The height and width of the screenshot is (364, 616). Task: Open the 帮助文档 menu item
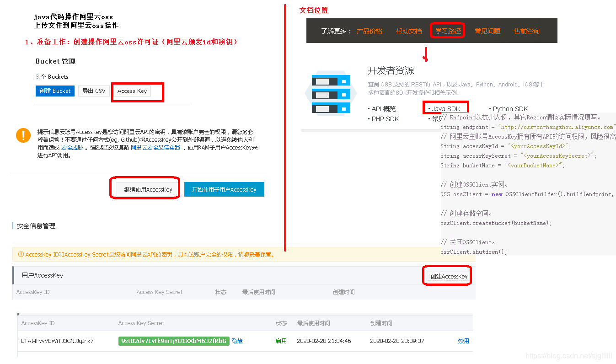tap(408, 30)
